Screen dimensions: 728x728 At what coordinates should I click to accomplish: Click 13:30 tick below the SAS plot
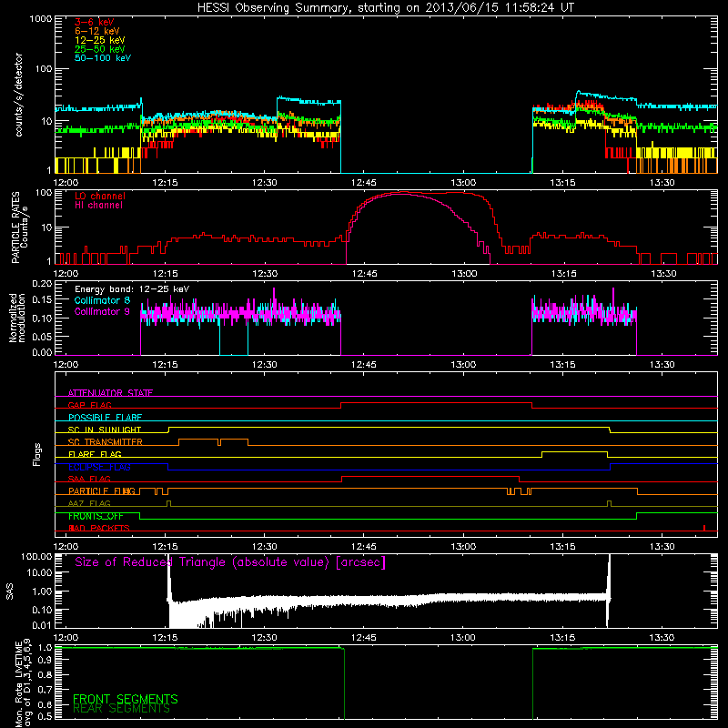[x=662, y=638]
